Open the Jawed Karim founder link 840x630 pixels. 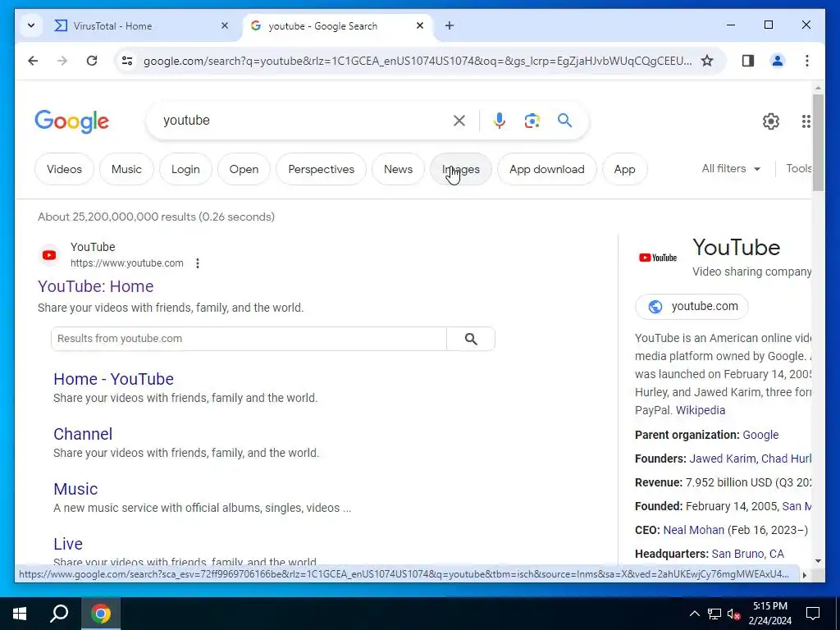point(722,459)
